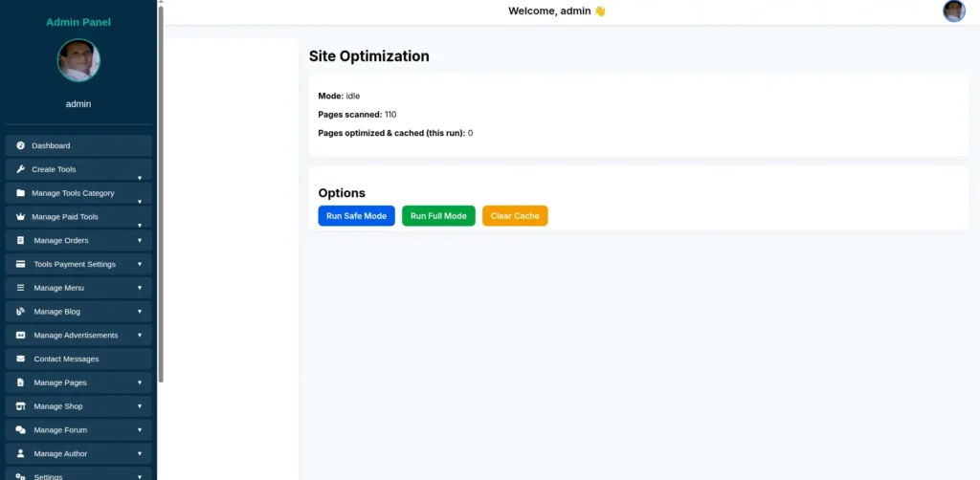The image size is (980, 480).
Task: Open the Create Tools menu label
Action: tap(54, 169)
